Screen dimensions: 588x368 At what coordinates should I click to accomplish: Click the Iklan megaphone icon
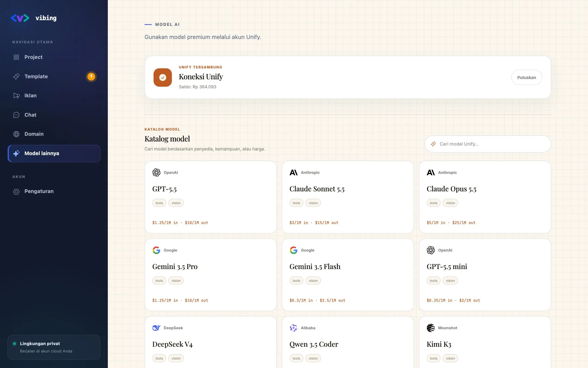click(16, 96)
